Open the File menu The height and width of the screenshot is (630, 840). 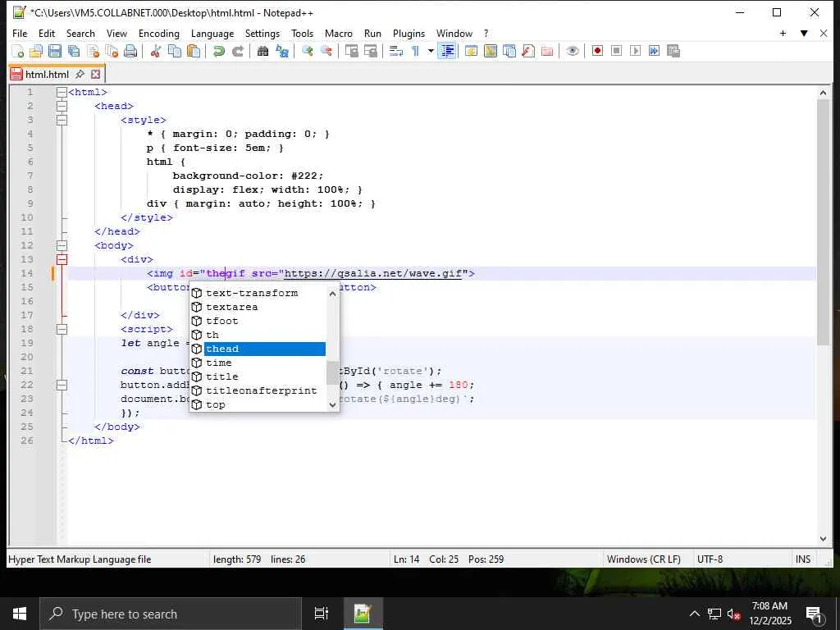pos(20,33)
